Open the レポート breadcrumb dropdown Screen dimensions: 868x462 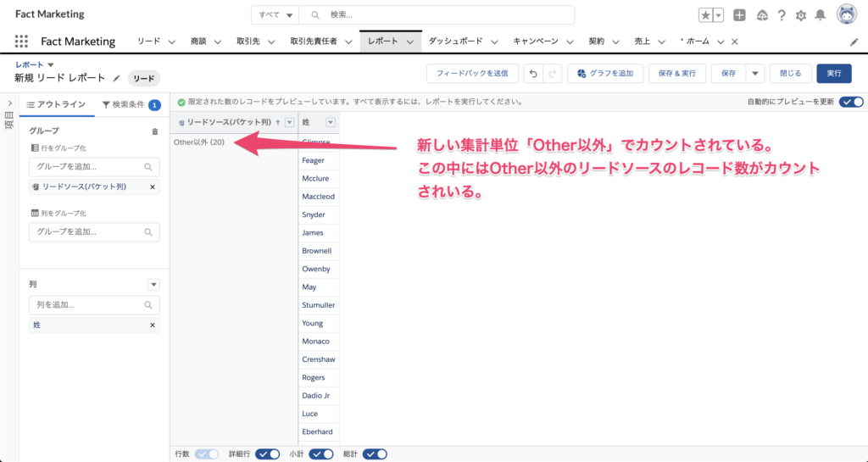pyautogui.click(x=51, y=64)
